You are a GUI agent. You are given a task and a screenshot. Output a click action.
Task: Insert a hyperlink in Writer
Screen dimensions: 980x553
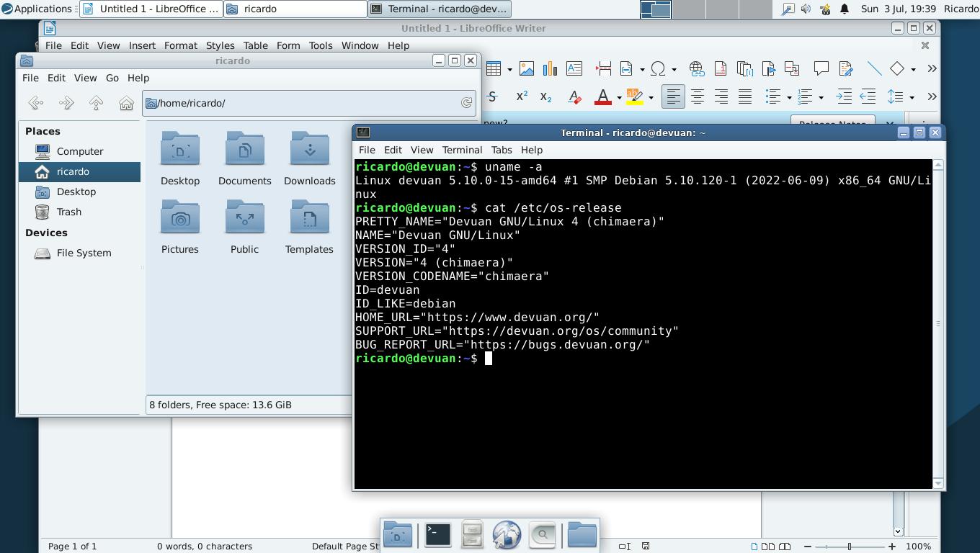coord(697,68)
